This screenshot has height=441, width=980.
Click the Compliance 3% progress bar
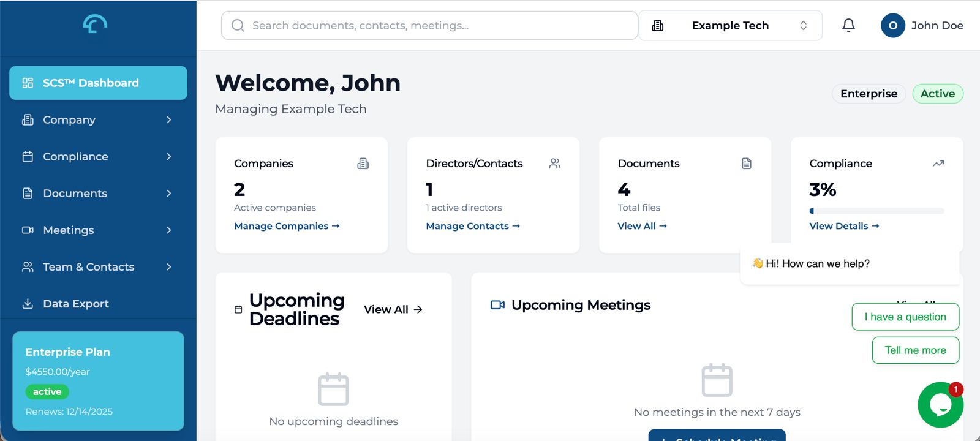(876, 211)
